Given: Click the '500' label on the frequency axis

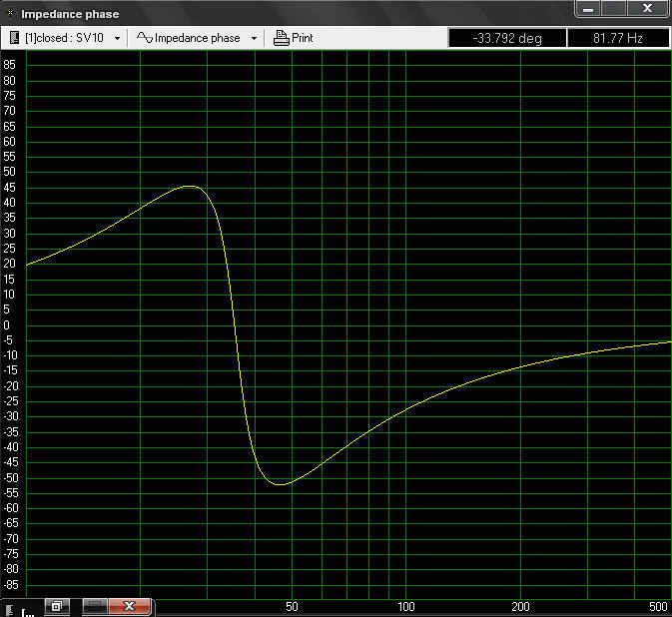Looking at the screenshot, I should [x=659, y=607].
